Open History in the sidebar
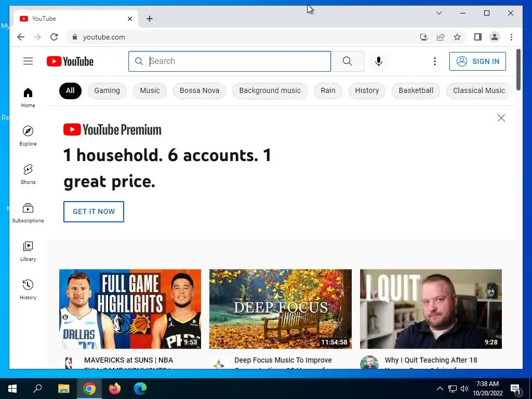 pos(28,290)
